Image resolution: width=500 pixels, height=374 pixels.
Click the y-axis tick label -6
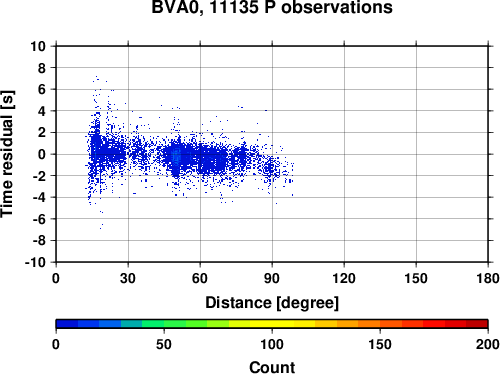(39, 219)
